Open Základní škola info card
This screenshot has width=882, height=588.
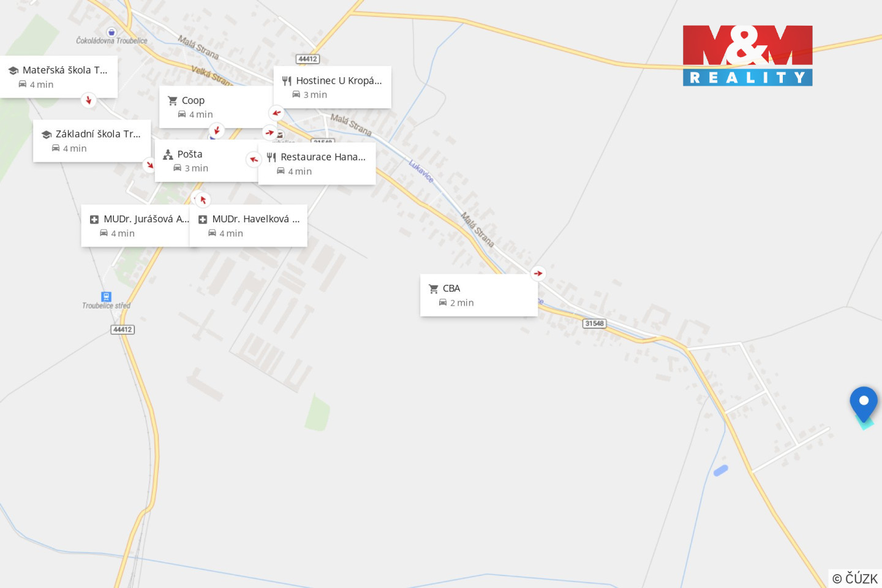click(92, 141)
